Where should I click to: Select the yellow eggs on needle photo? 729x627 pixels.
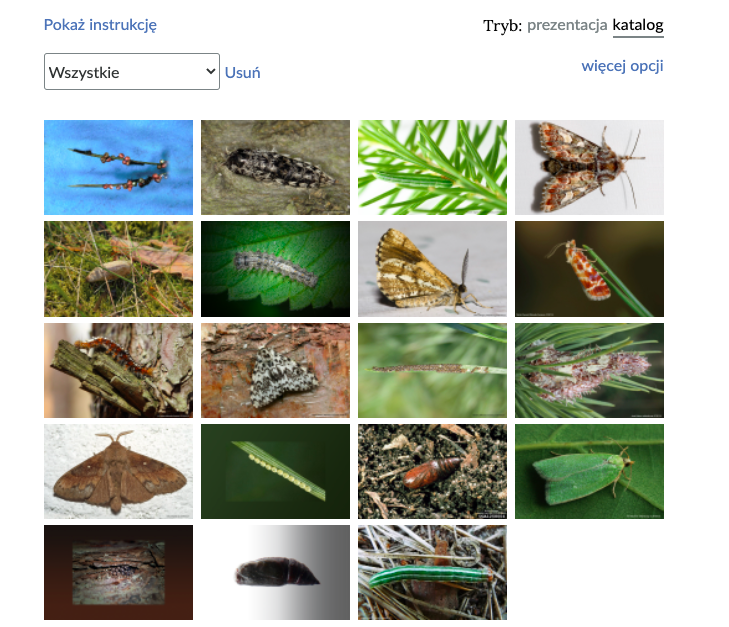pos(275,471)
